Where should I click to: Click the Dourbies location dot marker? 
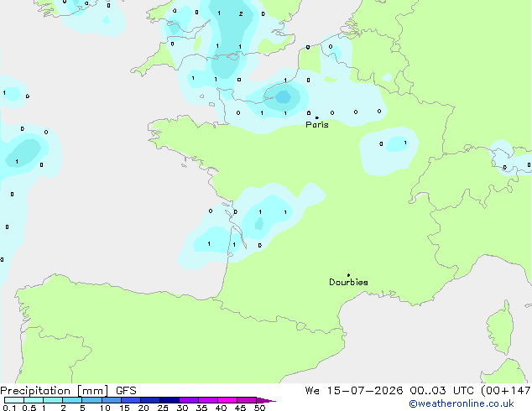pyautogui.click(x=348, y=275)
